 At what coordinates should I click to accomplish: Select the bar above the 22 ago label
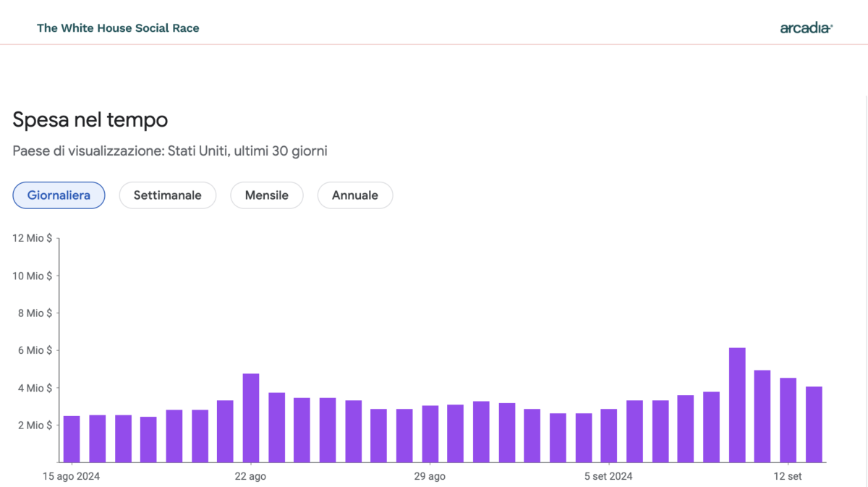(251, 418)
